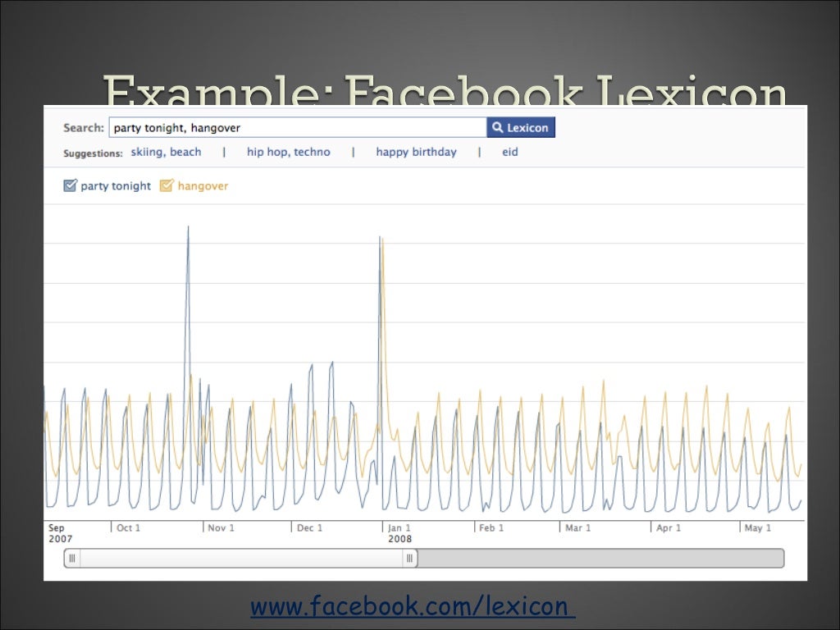Image resolution: width=840 pixels, height=630 pixels.
Task: Click the search input containing 'party tonight, hangover'
Action: point(298,127)
